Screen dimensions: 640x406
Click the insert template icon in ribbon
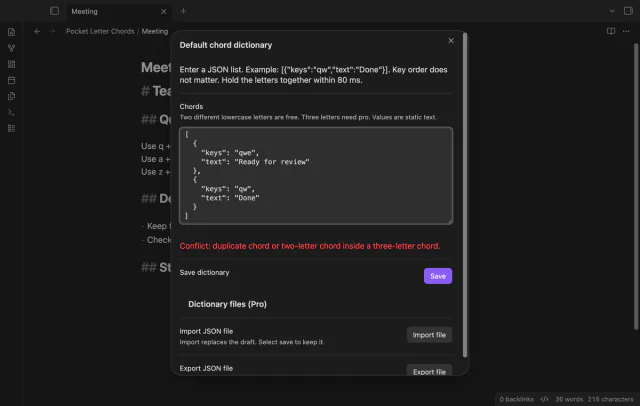[11, 96]
